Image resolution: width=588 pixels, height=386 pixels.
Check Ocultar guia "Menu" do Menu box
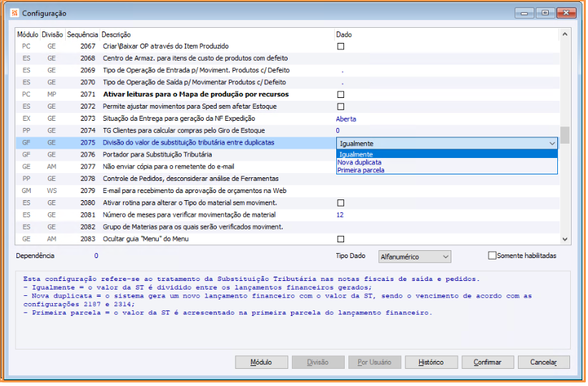tap(341, 239)
